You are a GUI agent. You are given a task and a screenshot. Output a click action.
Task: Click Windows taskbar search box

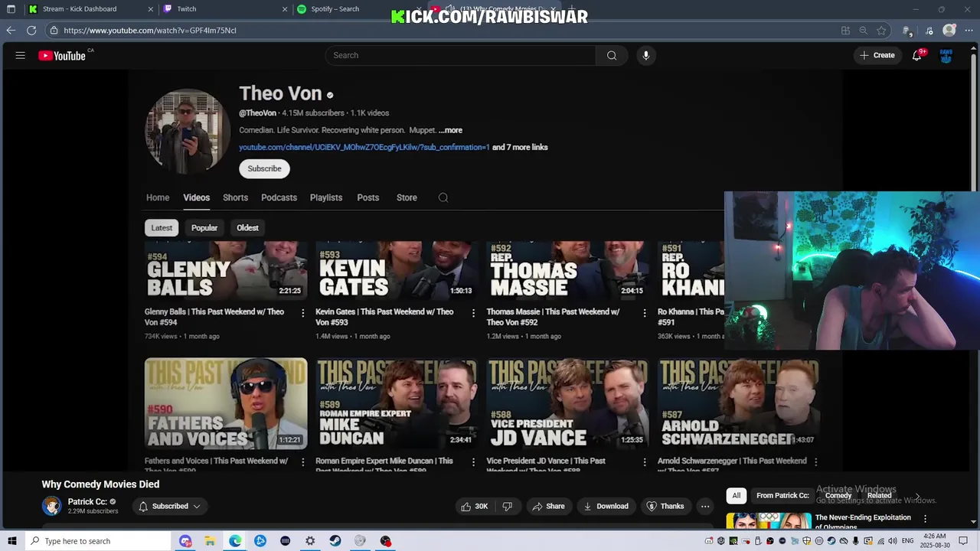(x=97, y=541)
